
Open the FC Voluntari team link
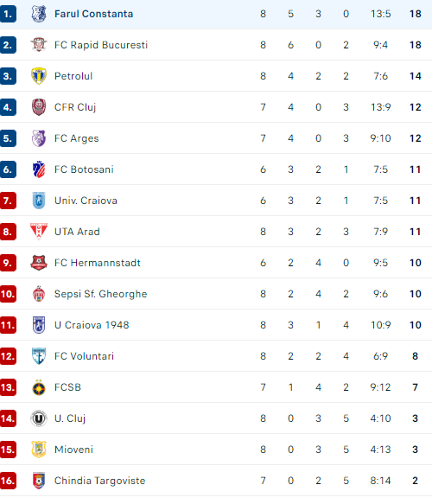[x=84, y=356]
